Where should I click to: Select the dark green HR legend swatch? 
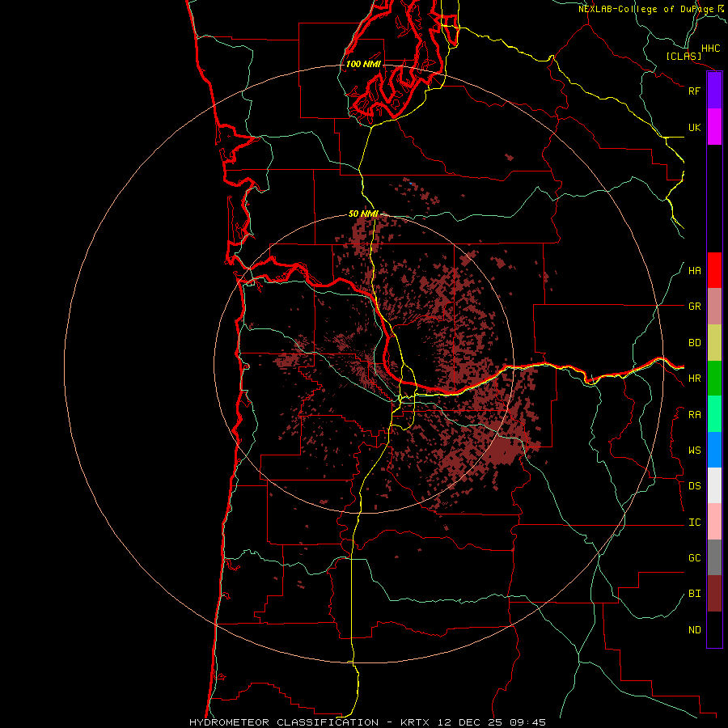coord(714,378)
